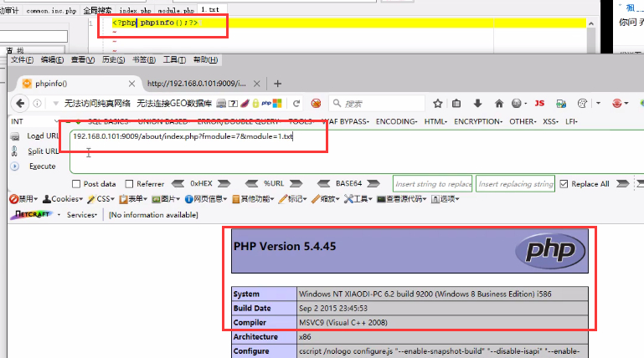
Task: Click the Netcraft logo in toolbar
Action: [32, 215]
